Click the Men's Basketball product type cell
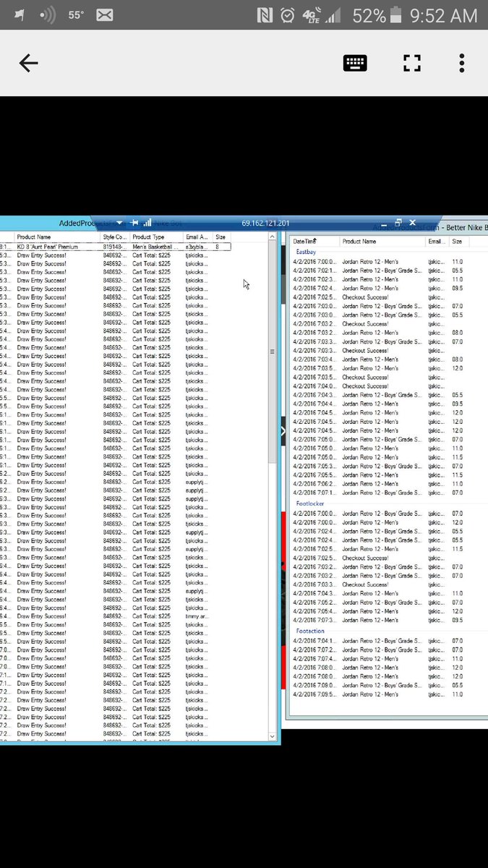488x868 pixels. click(x=155, y=247)
